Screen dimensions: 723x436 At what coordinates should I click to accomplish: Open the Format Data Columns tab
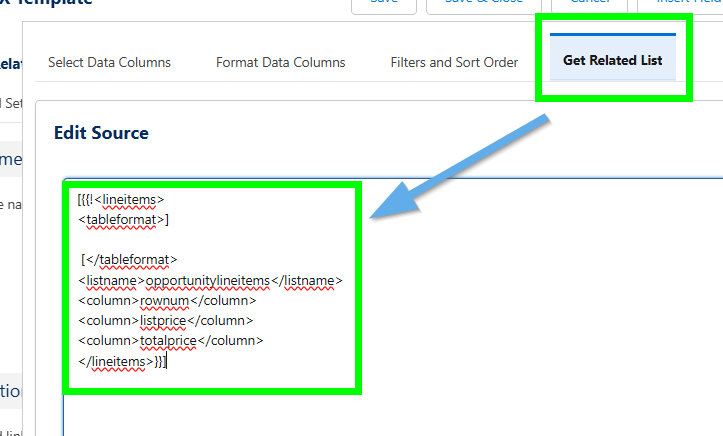coord(280,62)
